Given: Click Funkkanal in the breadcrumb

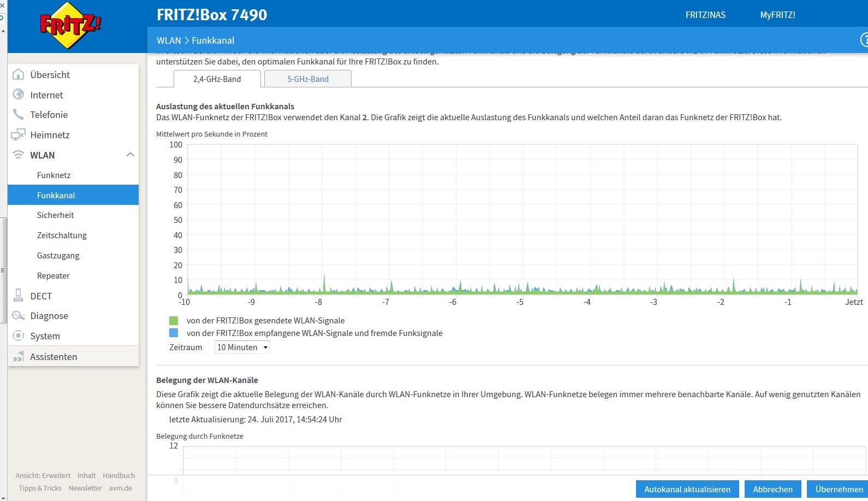Looking at the screenshot, I should click(x=213, y=40).
